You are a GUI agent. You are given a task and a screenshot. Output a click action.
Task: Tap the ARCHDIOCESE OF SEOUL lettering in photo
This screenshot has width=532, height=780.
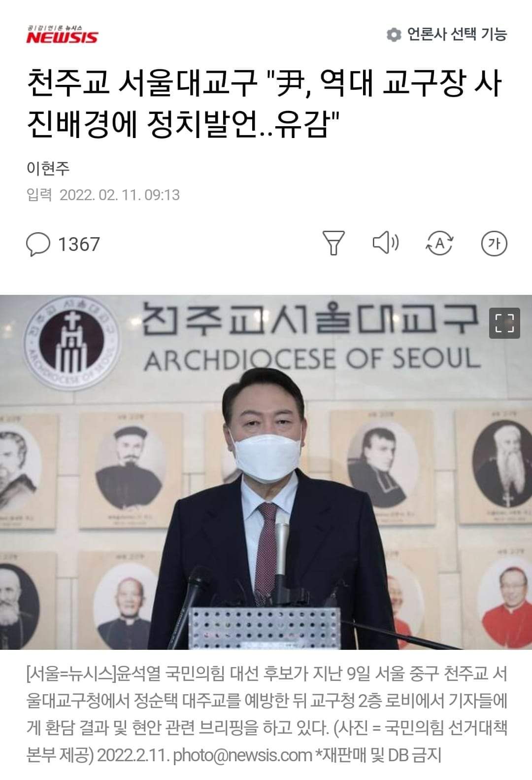pos(312,359)
